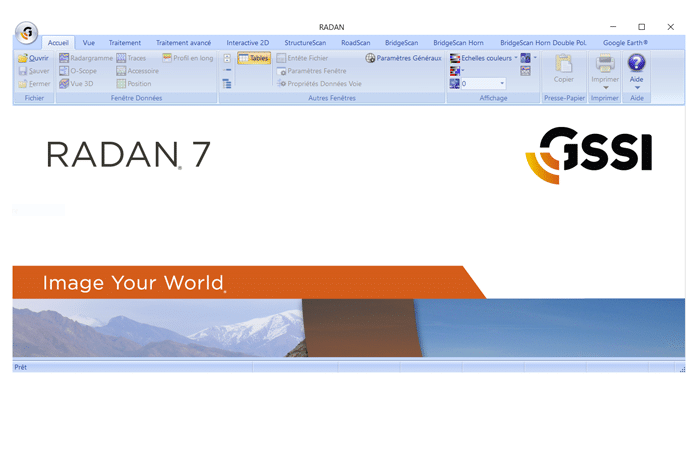This screenshot has width=700, height=450.
Task: Open the O-Scope data window
Action: pos(78,71)
